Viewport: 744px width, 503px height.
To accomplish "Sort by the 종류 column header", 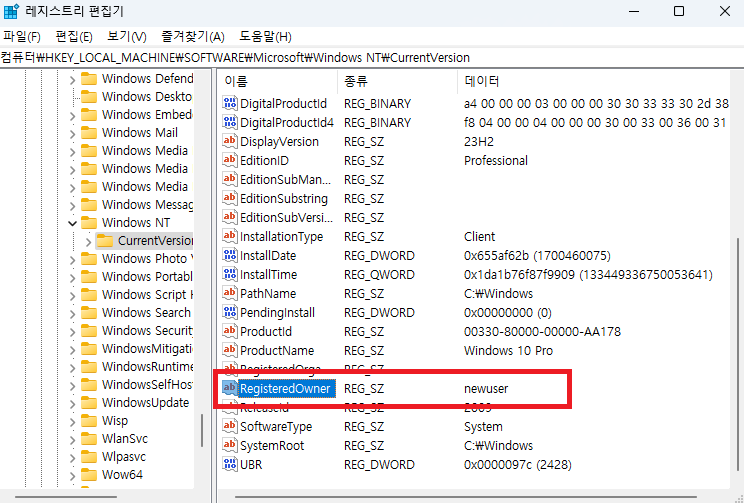I will pyautogui.click(x=398, y=81).
